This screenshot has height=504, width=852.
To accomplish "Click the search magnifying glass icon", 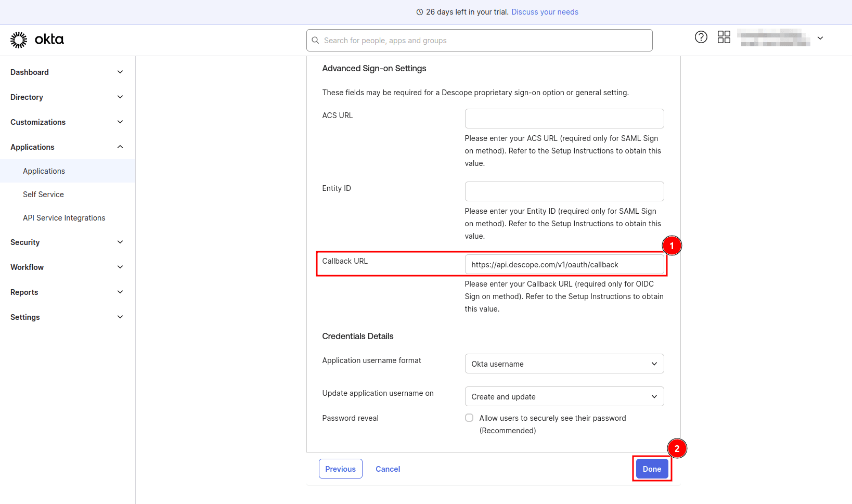I will pyautogui.click(x=315, y=40).
